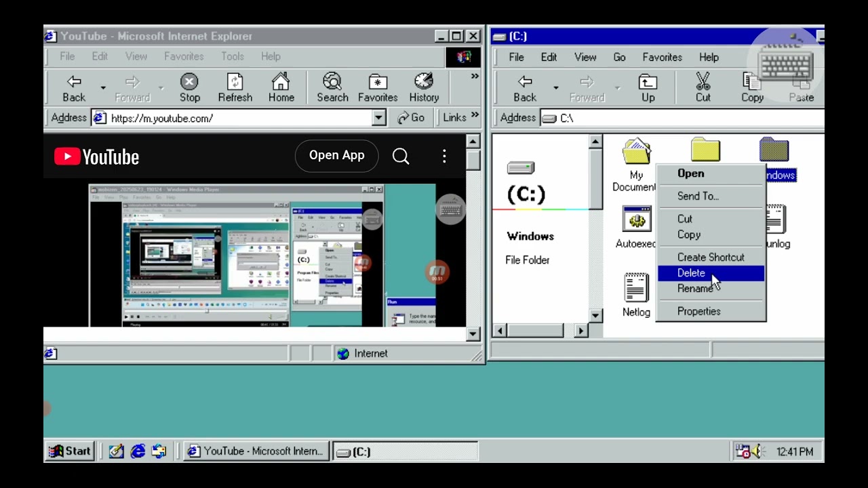Click C: info pane scroll down arrow

point(595,315)
